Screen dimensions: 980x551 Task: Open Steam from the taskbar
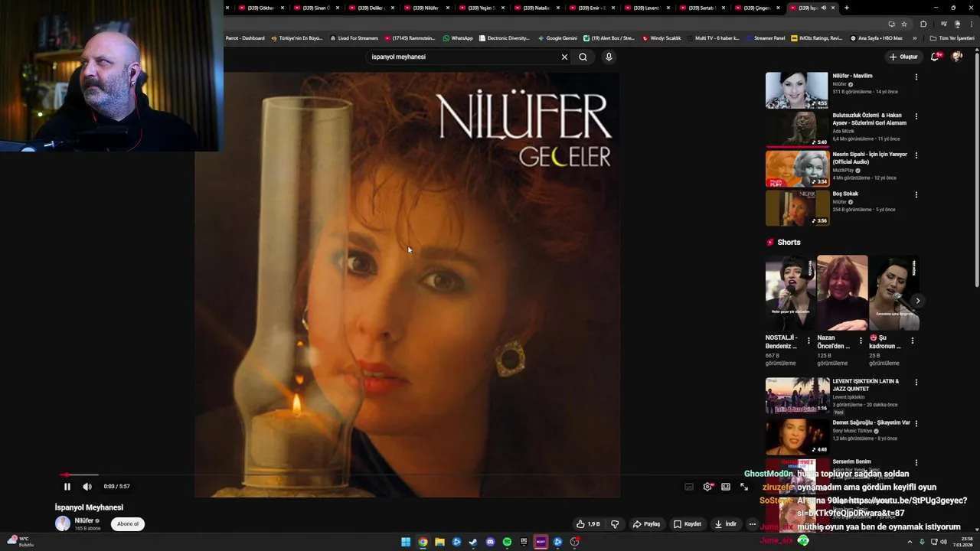(473, 542)
